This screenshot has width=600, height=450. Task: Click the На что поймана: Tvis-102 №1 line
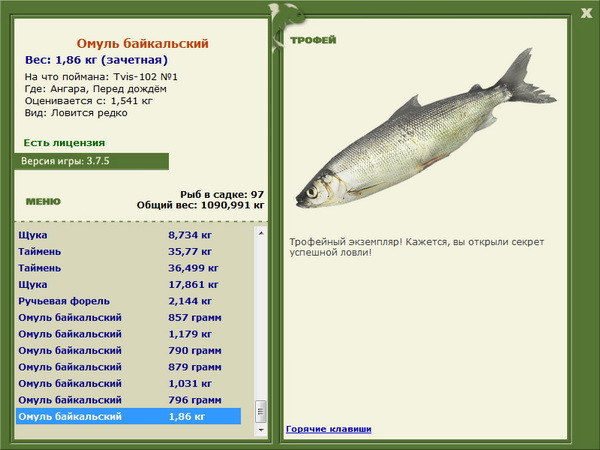[x=101, y=77]
